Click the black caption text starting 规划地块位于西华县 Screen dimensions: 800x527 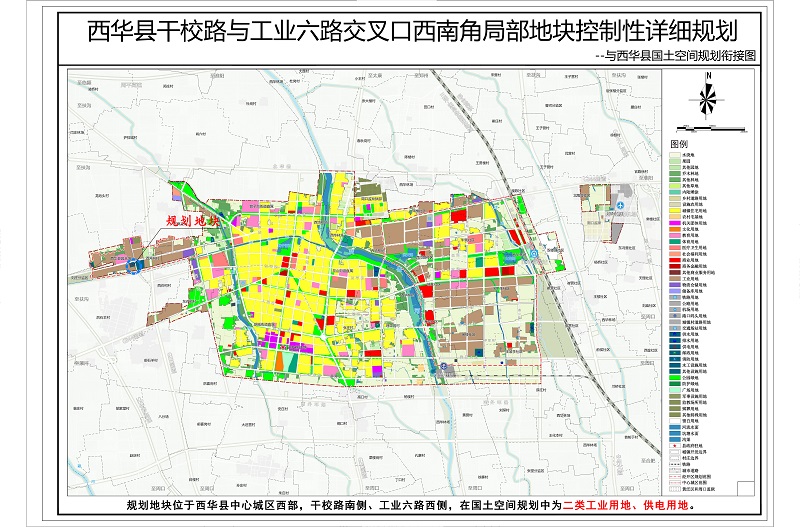pyautogui.click(x=340, y=507)
